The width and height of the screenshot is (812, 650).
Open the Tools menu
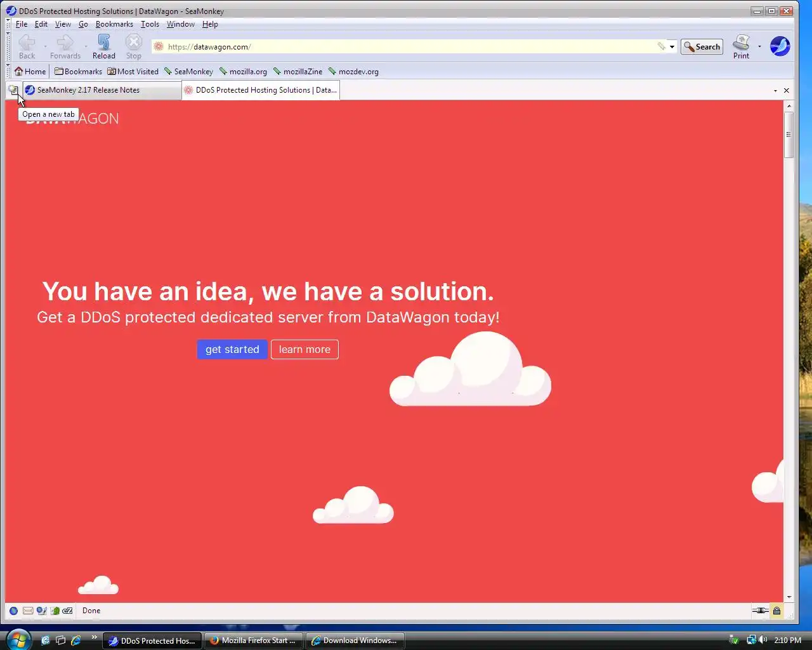150,24
